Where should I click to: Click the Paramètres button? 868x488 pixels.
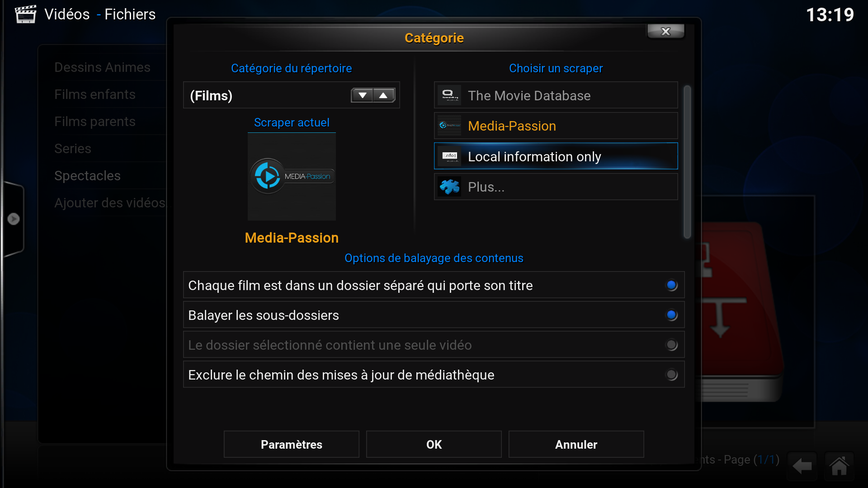tap(291, 444)
